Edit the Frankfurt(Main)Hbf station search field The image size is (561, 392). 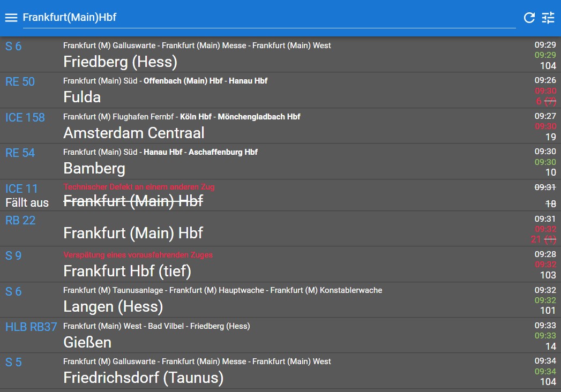pos(269,18)
